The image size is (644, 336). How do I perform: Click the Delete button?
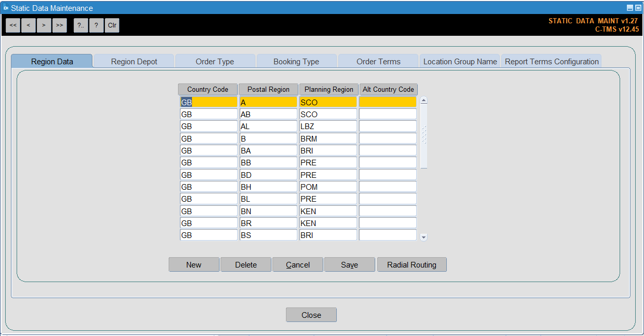246,264
